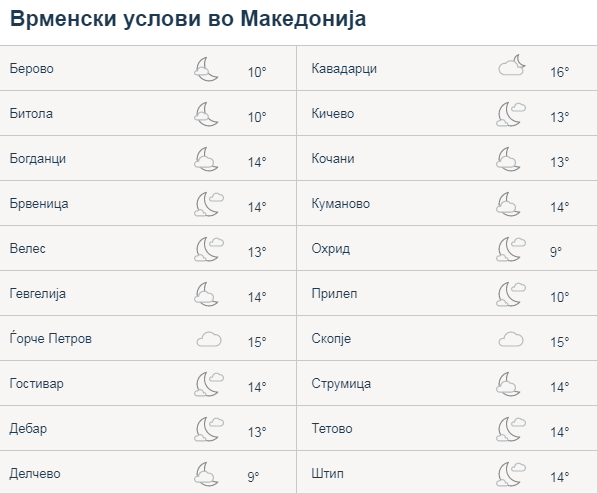
Task: Click the Кичево city name
Action: (x=333, y=113)
